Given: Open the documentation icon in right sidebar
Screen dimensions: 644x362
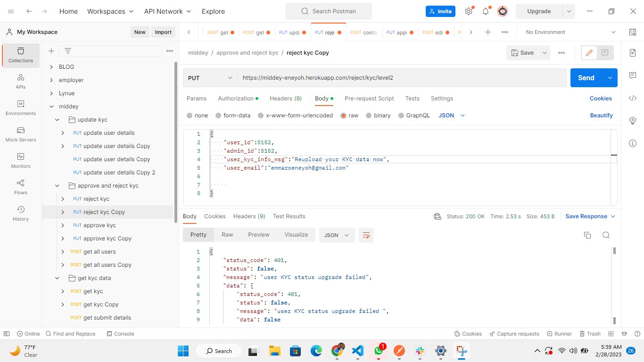Looking at the screenshot, I should click(x=633, y=53).
